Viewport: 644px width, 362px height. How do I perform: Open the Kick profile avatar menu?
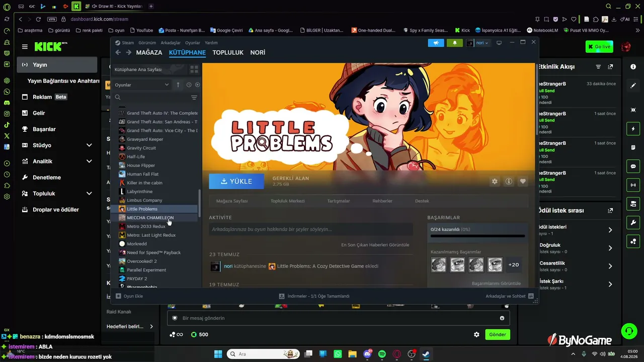coord(626,47)
